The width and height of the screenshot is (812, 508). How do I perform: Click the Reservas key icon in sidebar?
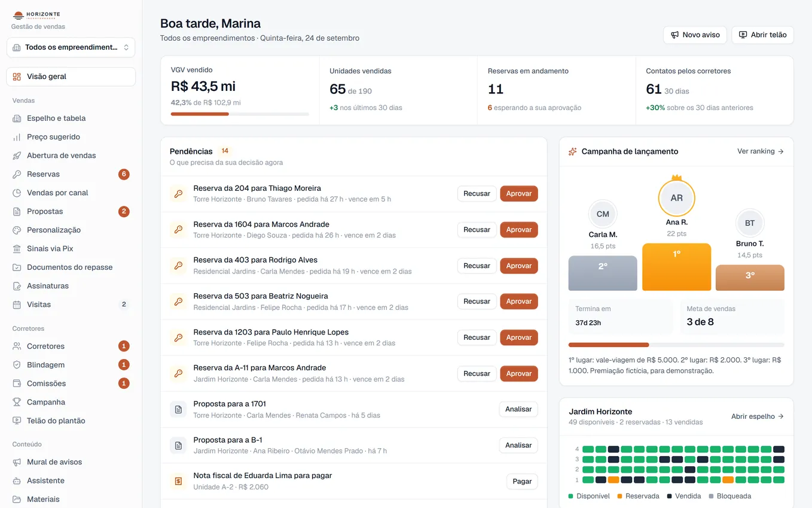(17, 174)
